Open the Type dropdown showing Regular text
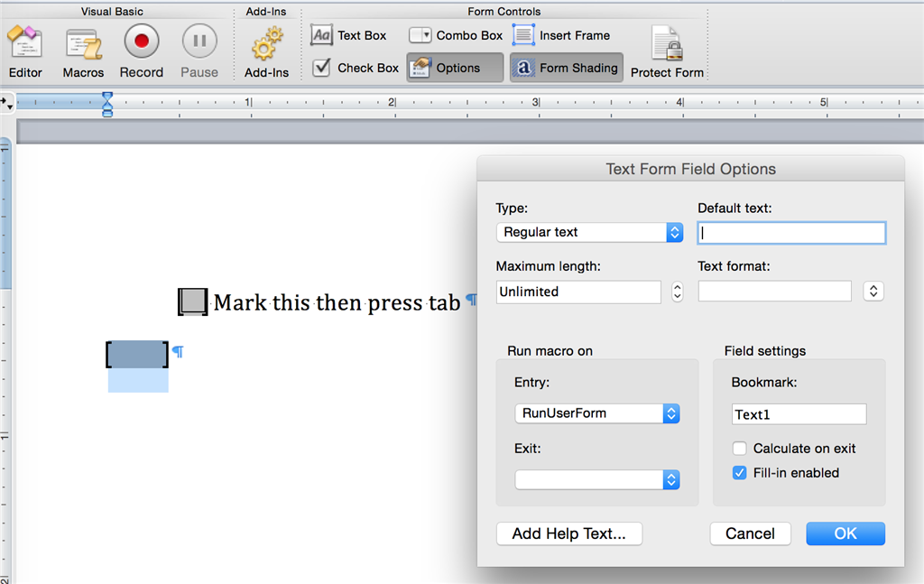This screenshot has width=924, height=584. (589, 232)
